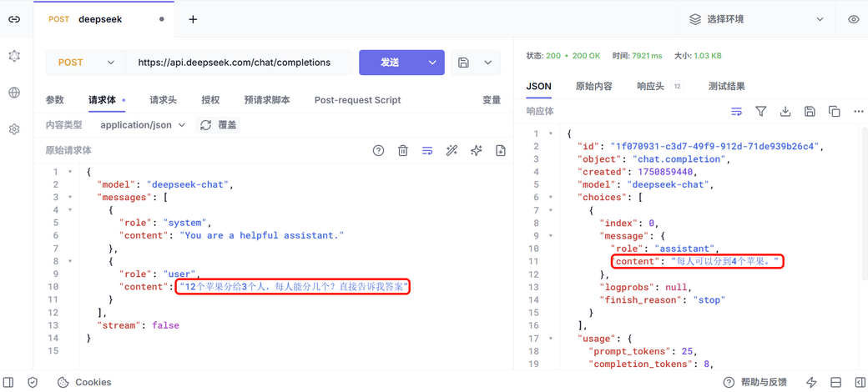Click the eye preview icon at top right
The image size is (868, 392).
pos(854,19)
